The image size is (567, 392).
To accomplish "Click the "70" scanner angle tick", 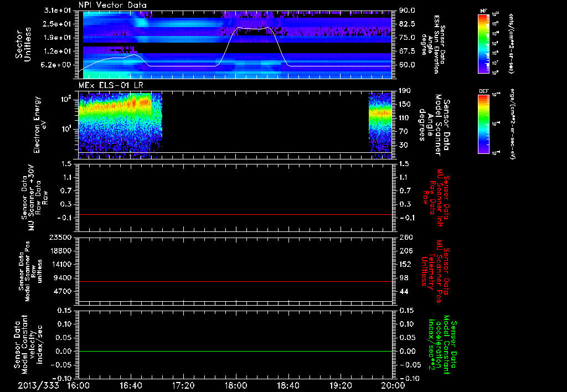I will coord(403,132).
